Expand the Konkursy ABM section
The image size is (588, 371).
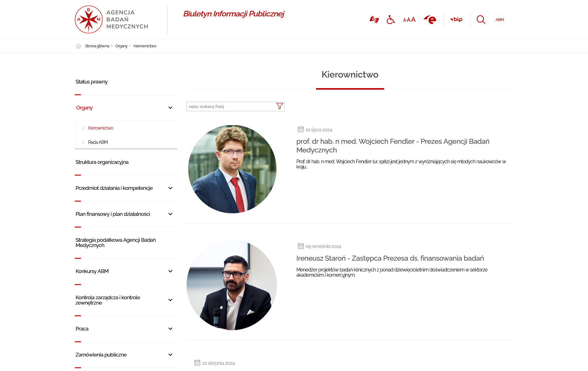point(170,271)
